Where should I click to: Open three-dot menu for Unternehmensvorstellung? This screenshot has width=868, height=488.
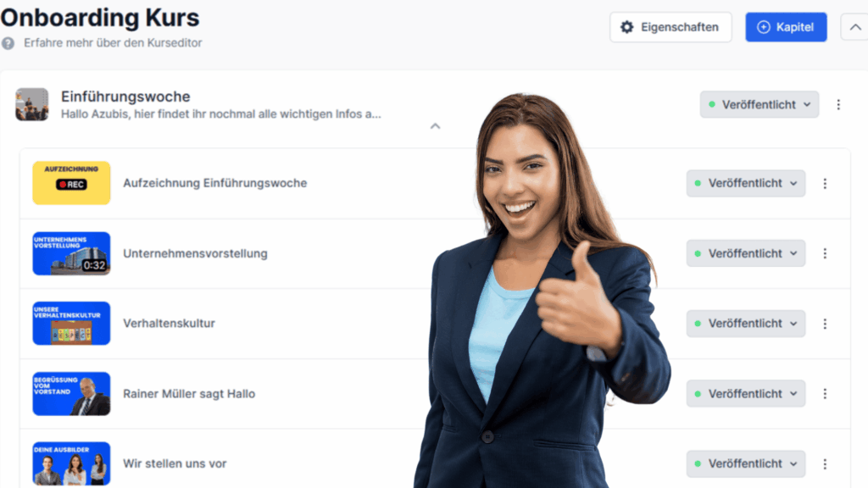825,253
